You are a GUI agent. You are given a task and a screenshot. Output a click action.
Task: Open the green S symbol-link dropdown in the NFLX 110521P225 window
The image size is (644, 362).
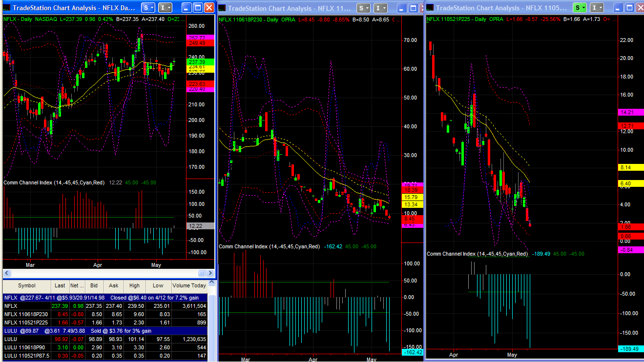point(580,8)
